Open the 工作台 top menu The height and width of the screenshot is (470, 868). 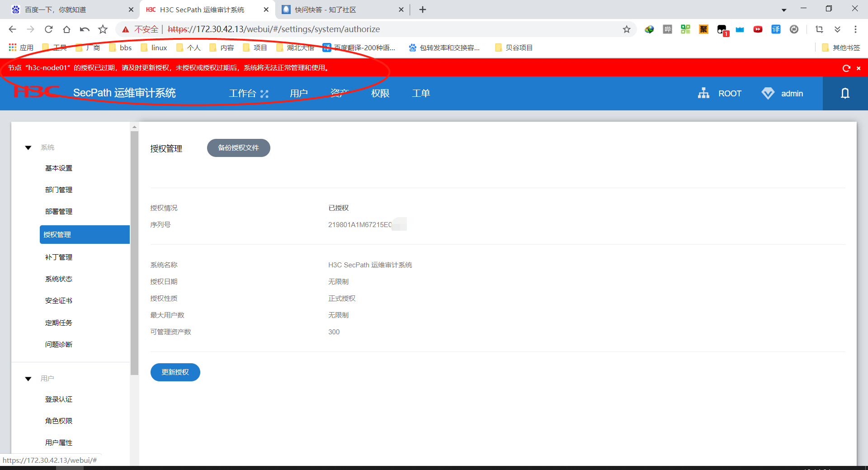(242, 93)
